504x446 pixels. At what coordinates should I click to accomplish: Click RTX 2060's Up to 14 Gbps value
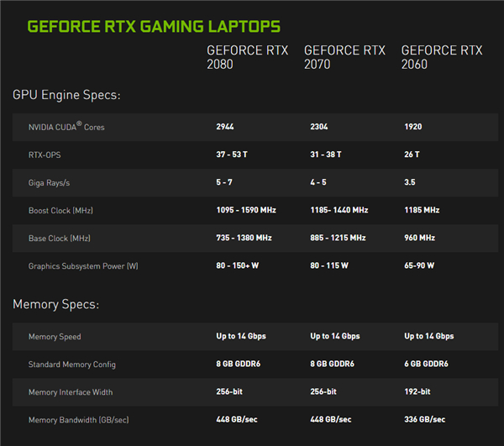pyautogui.click(x=429, y=336)
